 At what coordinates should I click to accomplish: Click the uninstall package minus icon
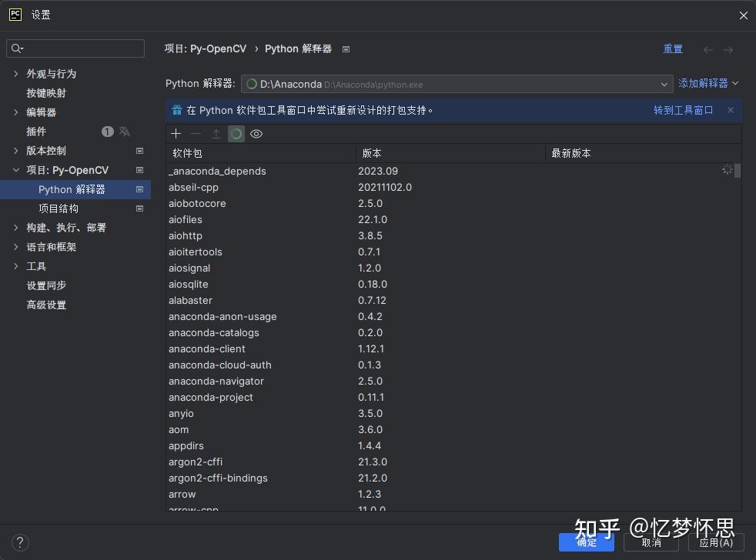click(196, 133)
